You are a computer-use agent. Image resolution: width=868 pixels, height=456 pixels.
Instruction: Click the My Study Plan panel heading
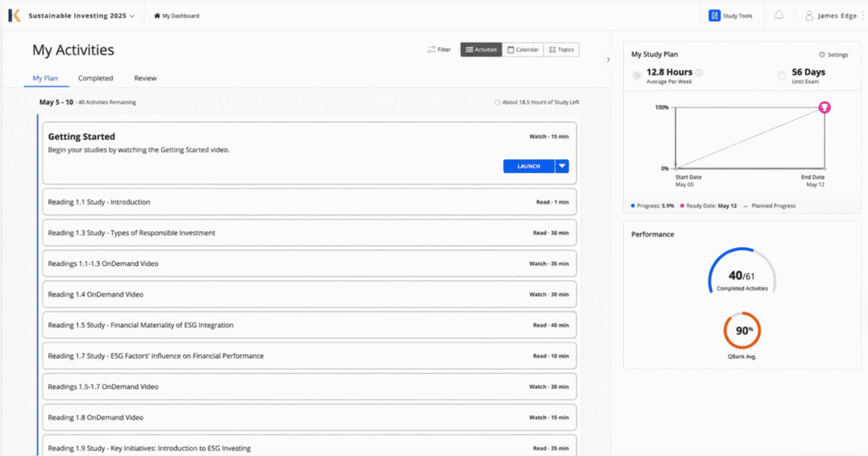[x=654, y=54]
